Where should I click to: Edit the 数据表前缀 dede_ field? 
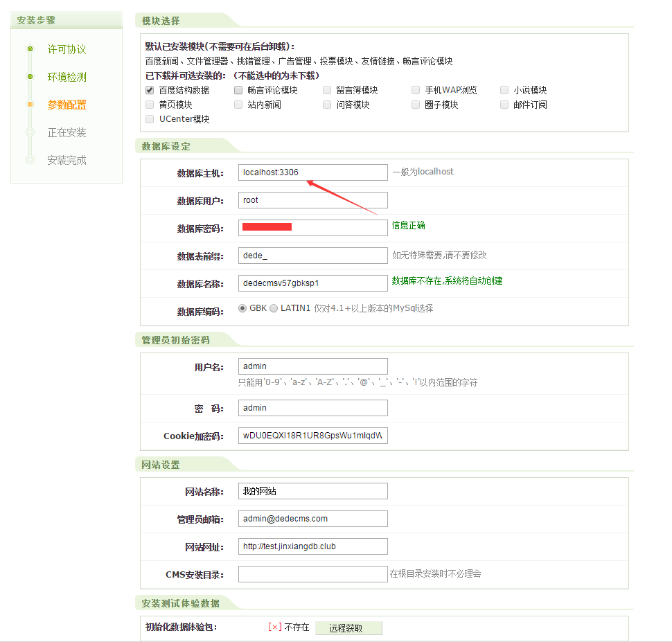click(x=312, y=256)
